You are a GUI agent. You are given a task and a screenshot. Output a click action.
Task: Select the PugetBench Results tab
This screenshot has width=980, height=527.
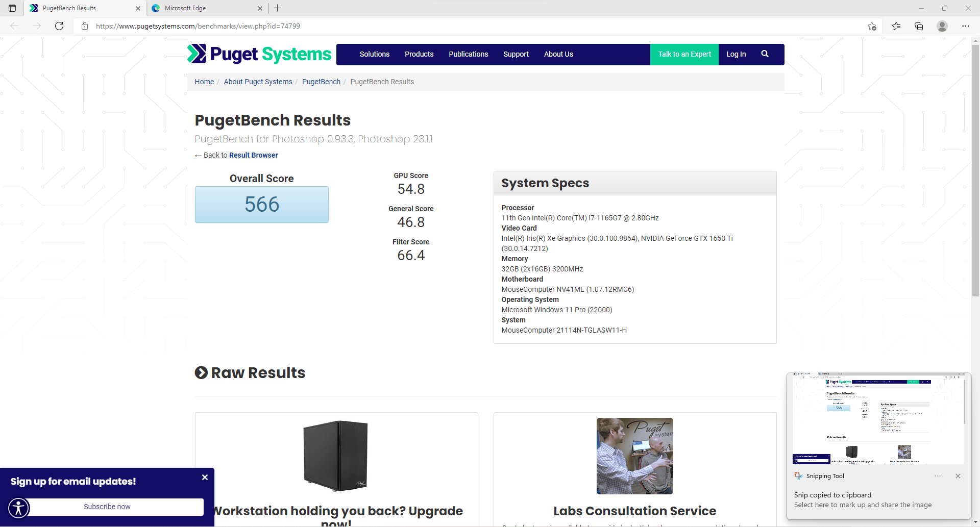[x=85, y=8]
